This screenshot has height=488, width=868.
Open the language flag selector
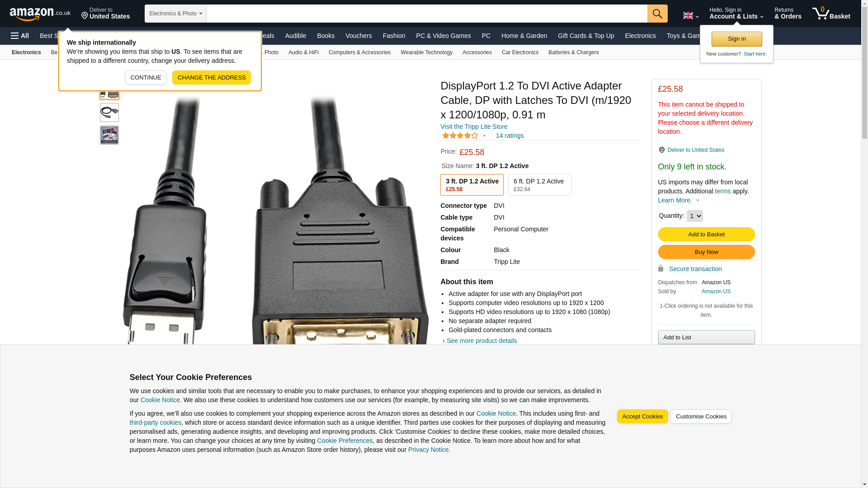pos(690,15)
